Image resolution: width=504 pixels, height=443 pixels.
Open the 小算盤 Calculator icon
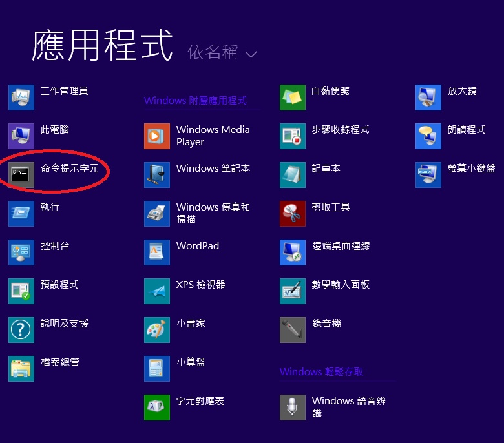(x=157, y=369)
